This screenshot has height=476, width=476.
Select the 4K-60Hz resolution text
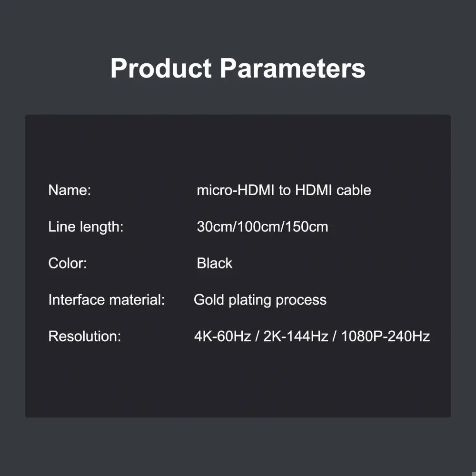coord(222,337)
